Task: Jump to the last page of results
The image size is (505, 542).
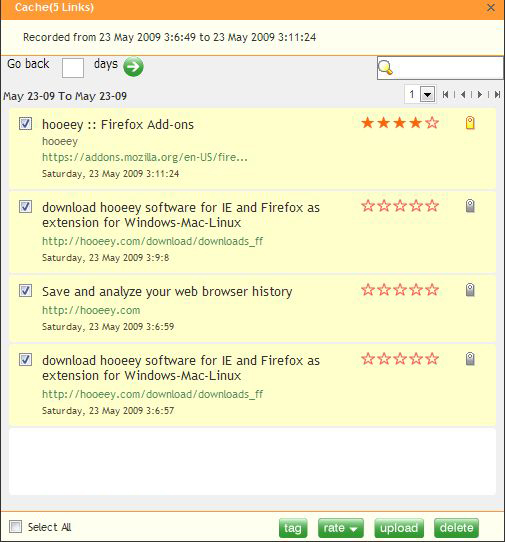Action: pos(497,94)
